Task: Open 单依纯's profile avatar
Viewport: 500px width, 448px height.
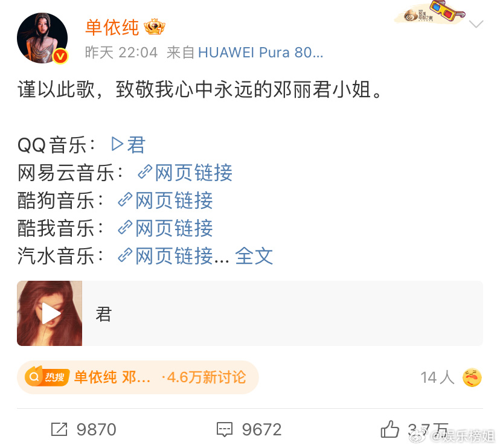Action: click(42, 38)
